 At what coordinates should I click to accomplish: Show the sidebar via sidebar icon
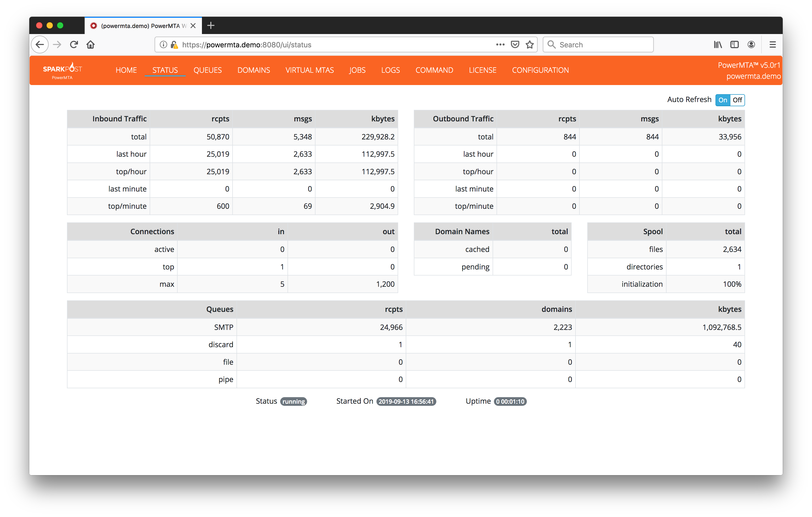pos(734,44)
